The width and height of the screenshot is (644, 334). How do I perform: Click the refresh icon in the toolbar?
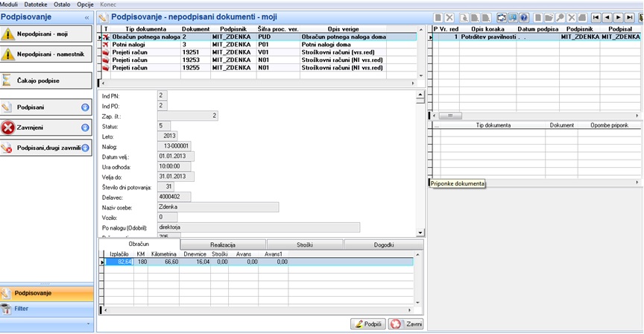pyautogui.click(x=502, y=18)
